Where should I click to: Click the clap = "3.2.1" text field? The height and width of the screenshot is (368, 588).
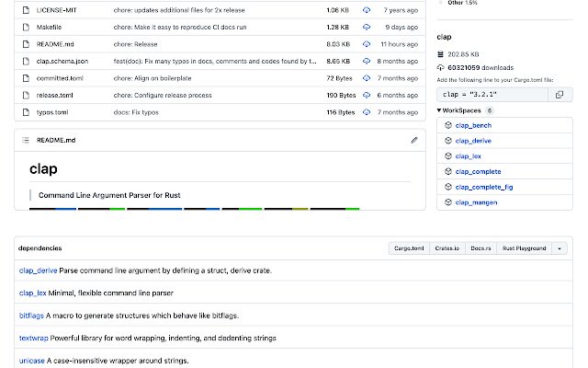coord(492,95)
